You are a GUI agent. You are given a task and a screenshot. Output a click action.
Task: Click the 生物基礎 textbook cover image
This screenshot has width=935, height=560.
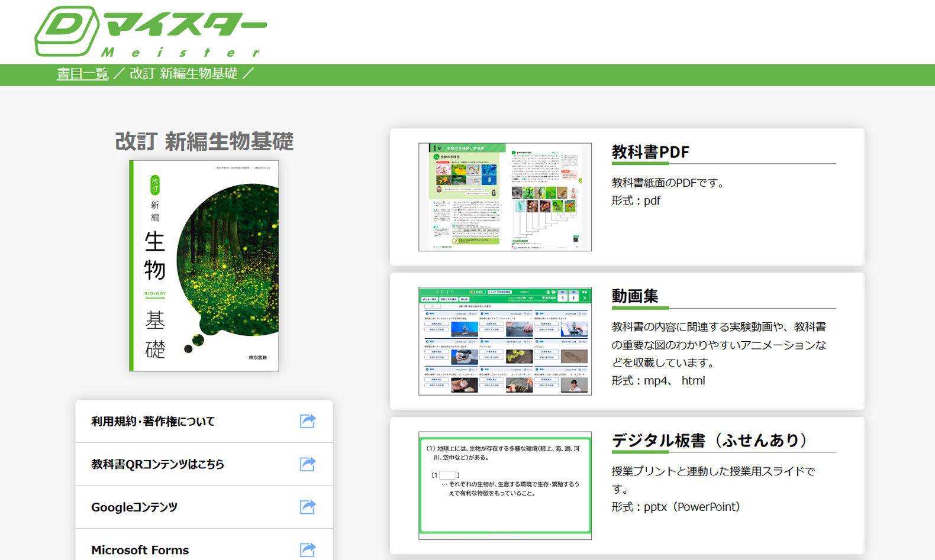pyautogui.click(x=204, y=266)
